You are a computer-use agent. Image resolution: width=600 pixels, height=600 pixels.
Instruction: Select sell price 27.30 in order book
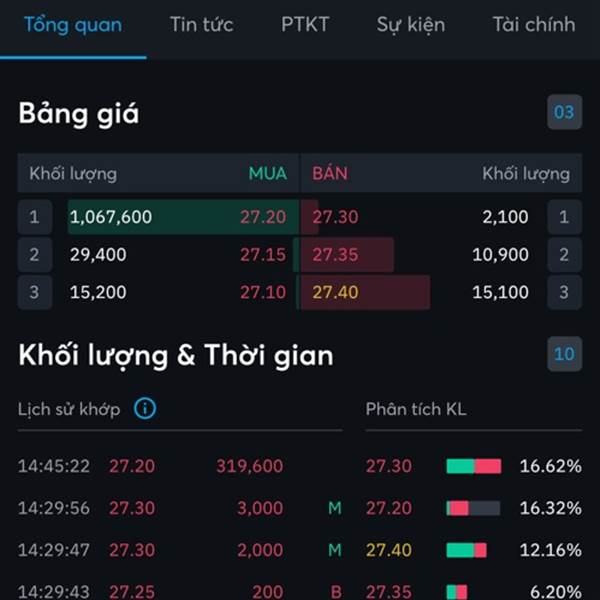pos(335,217)
